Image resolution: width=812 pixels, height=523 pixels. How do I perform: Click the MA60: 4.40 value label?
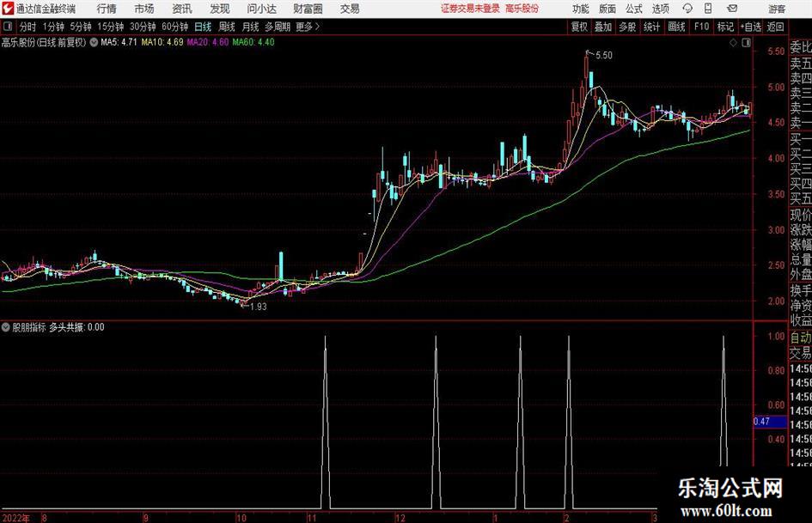pyautogui.click(x=253, y=42)
